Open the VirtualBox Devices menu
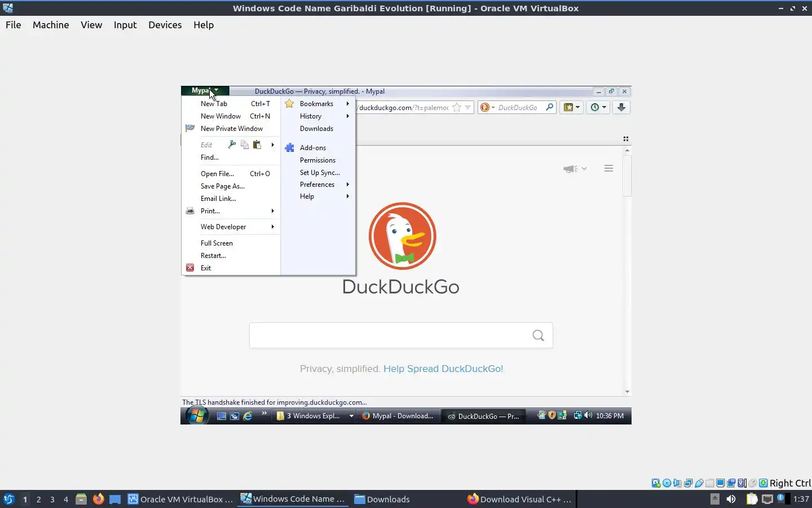 click(x=165, y=25)
